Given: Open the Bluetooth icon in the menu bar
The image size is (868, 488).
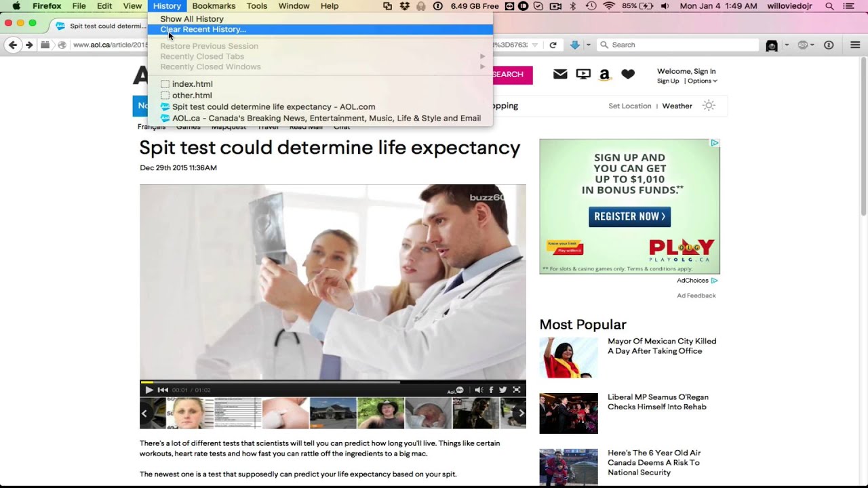Looking at the screenshot, I should pos(573,6).
